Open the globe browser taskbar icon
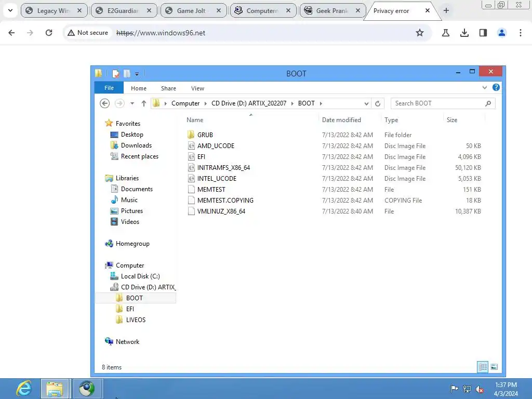Image resolution: width=532 pixels, height=399 pixels. (x=87, y=389)
